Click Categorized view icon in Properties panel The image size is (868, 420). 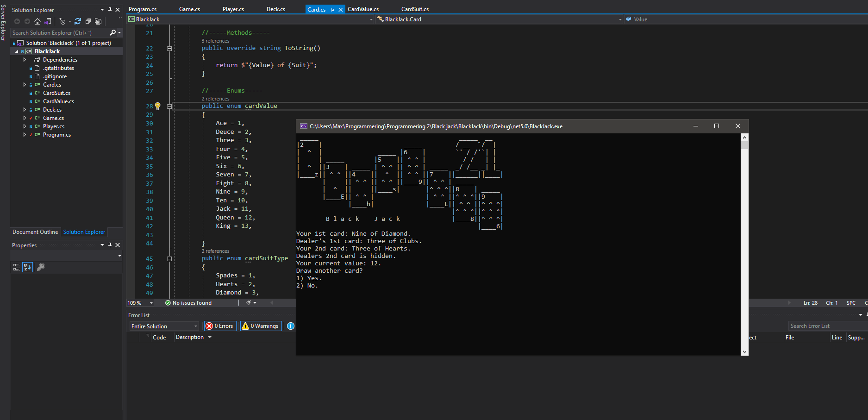17,267
